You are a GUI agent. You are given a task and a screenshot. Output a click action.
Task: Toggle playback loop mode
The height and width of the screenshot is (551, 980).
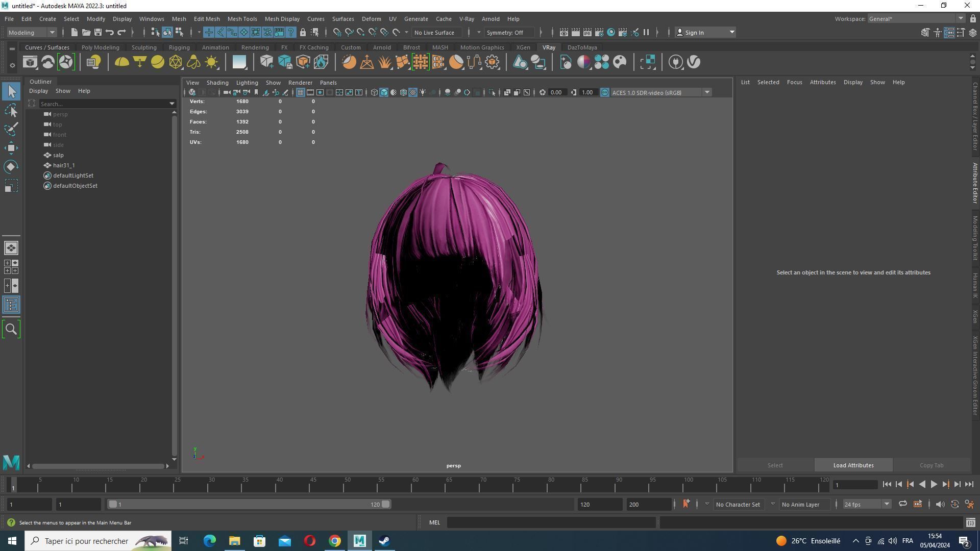[902, 504]
